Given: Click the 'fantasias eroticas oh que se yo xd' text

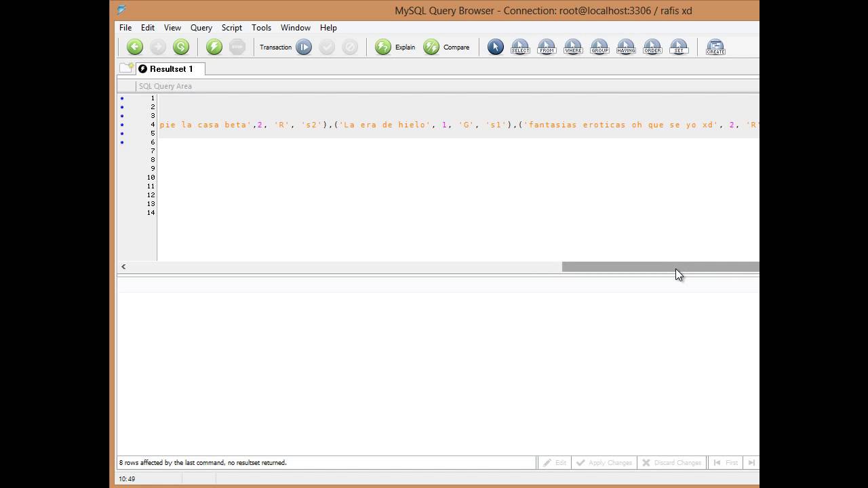Looking at the screenshot, I should [622, 125].
